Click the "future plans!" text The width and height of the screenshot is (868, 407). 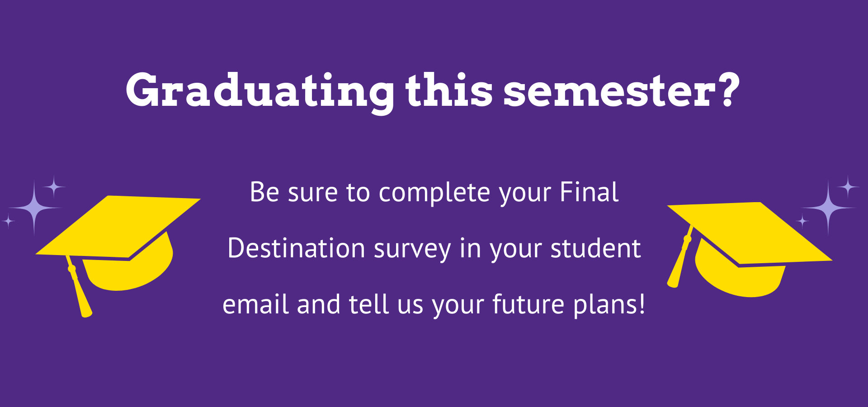[569, 305]
